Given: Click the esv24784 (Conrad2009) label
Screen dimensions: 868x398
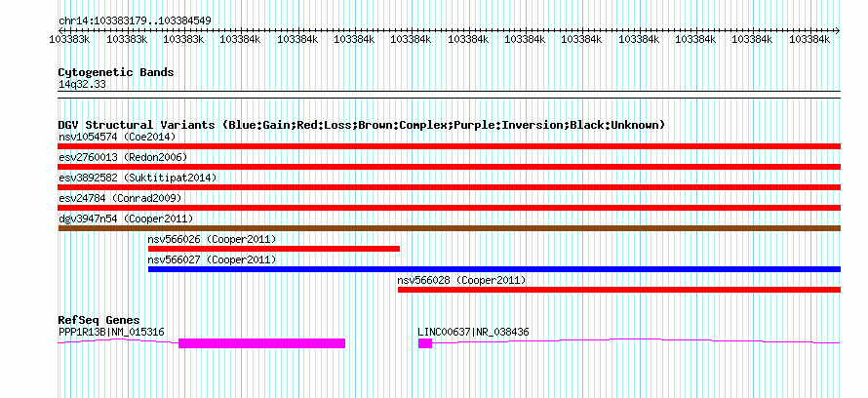Looking at the screenshot, I should [120, 198].
